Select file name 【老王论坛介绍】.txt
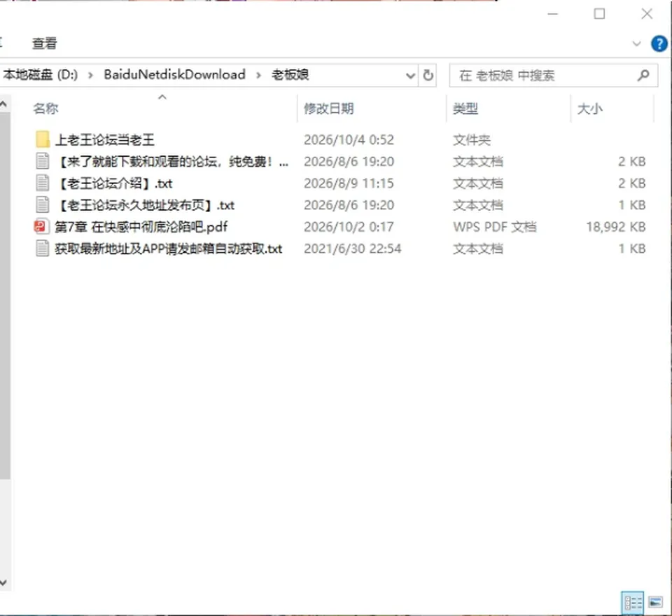 click(113, 183)
